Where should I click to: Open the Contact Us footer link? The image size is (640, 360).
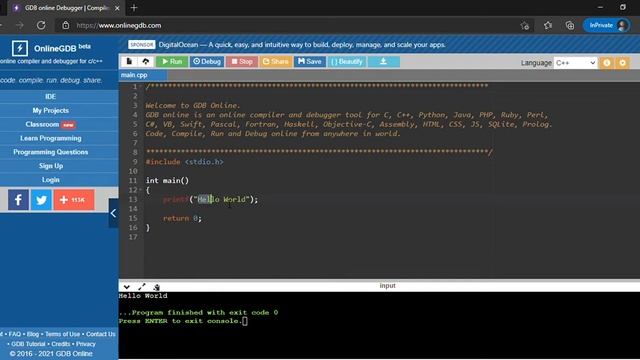[x=100, y=334]
